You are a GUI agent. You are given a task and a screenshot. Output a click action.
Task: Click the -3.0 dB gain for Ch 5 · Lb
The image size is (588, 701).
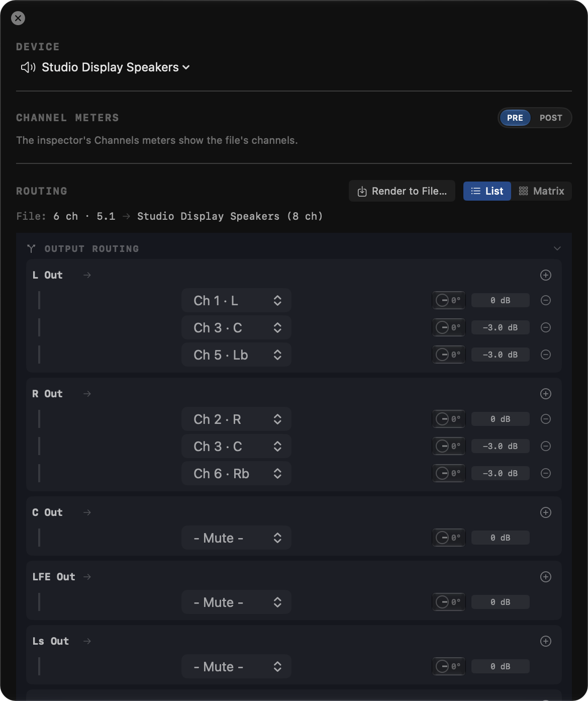pyautogui.click(x=501, y=355)
